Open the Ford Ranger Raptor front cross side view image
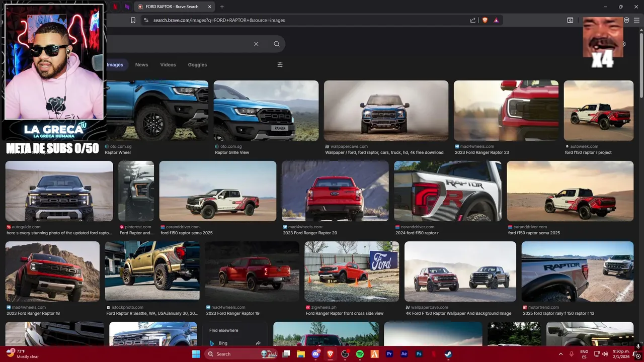 pyautogui.click(x=352, y=271)
